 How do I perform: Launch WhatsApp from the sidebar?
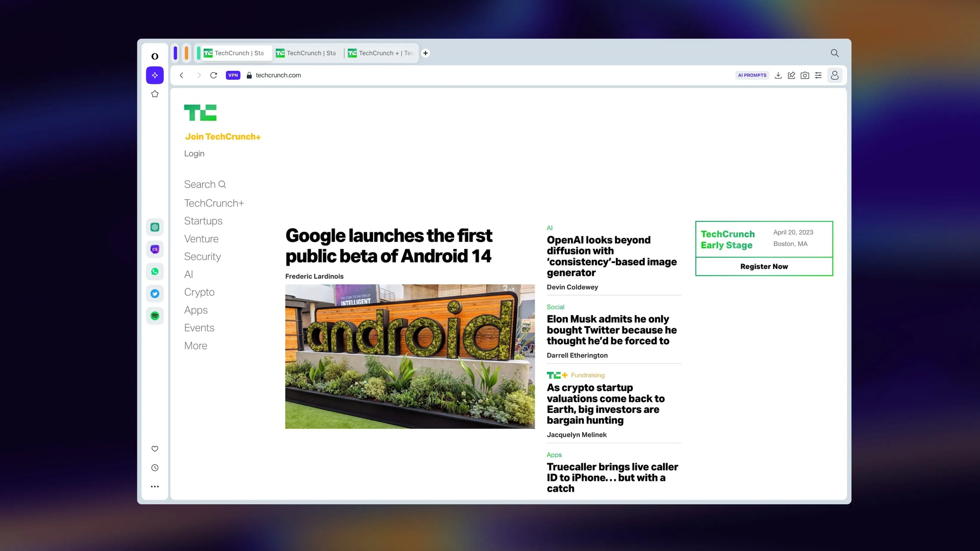pos(155,272)
